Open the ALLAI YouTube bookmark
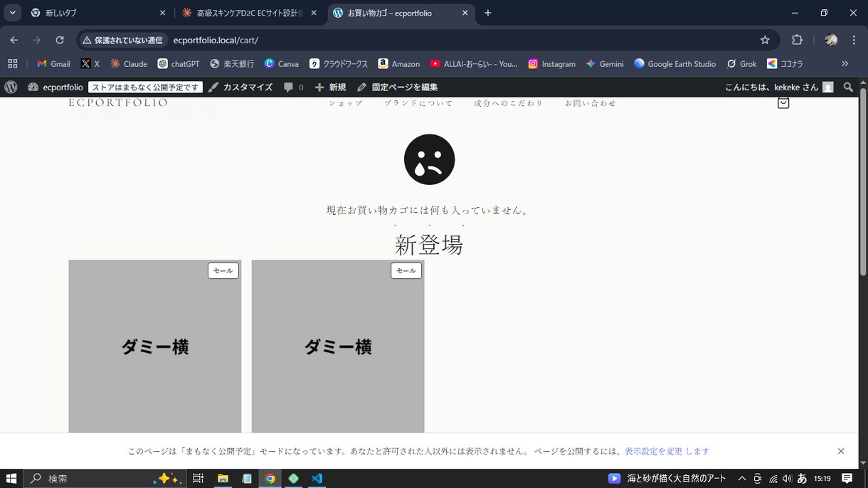The height and width of the screenshot is (488, 868). pyautogui.click(x=474, y=63)
